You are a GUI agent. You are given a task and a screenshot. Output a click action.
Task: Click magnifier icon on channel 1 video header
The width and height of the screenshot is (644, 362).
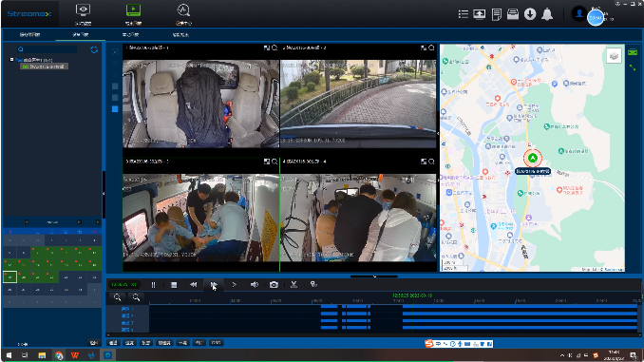point(275,48)
